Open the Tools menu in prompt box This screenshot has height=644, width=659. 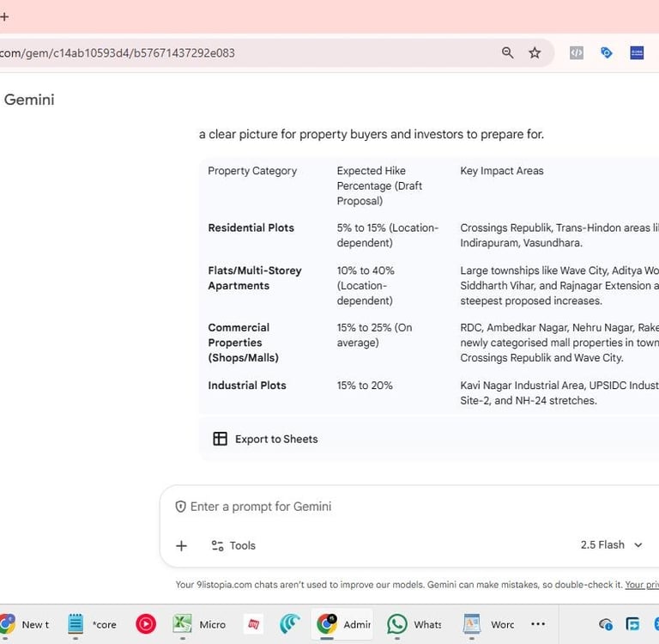click(233, 545)
